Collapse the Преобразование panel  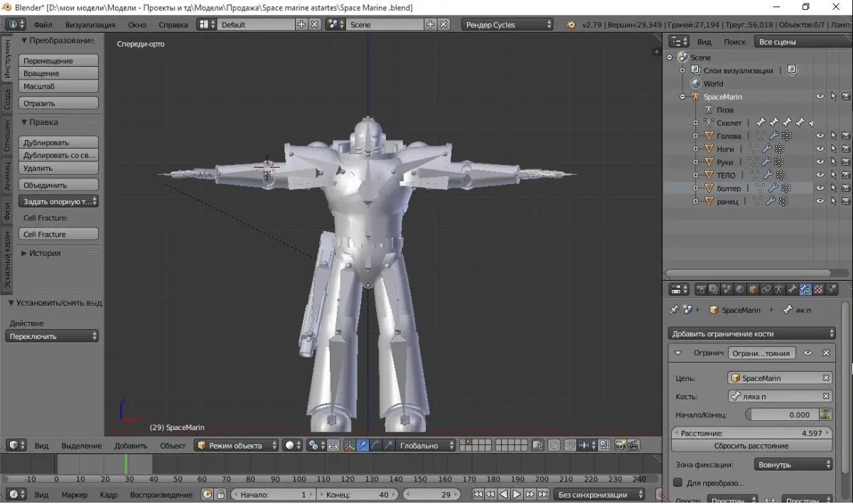(24, 41)
